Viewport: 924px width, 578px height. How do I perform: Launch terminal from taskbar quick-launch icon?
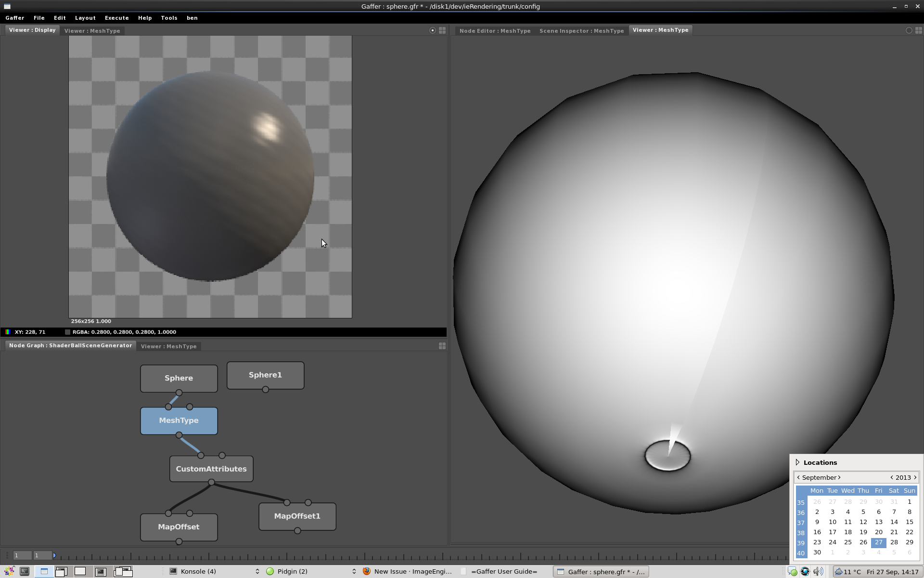25,572
